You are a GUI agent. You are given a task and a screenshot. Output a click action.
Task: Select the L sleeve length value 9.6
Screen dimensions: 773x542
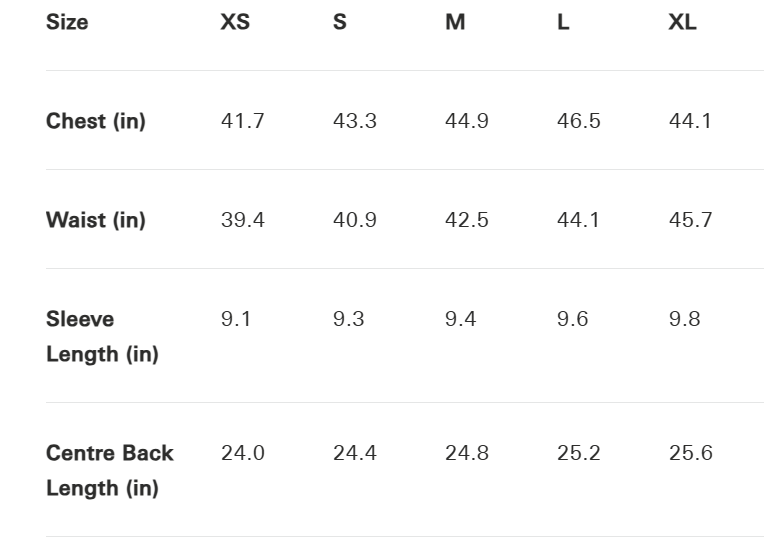click(572, 319)
